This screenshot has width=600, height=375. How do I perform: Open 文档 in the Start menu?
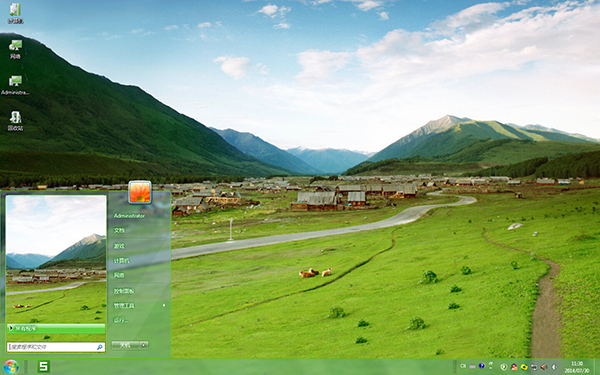tap(119, 230)
